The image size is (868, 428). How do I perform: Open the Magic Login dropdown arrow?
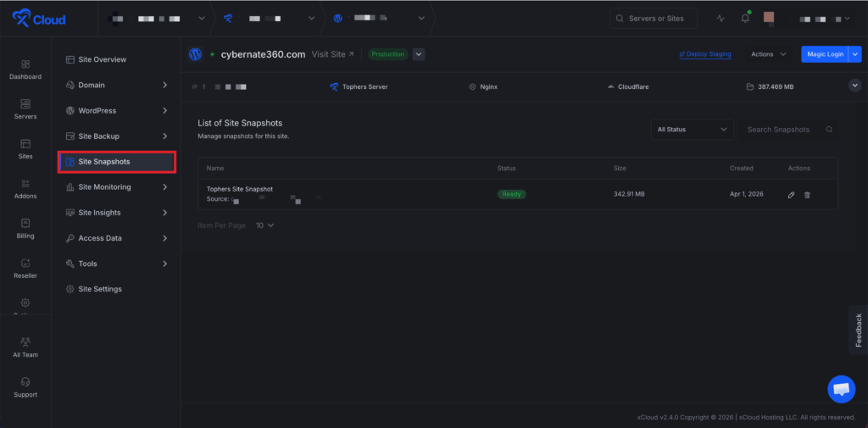point(854,54)
